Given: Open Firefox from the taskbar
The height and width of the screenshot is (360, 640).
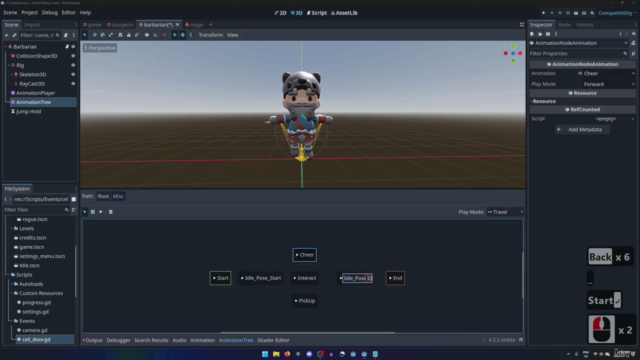Looking at the screenshot, I should (287, 354).
